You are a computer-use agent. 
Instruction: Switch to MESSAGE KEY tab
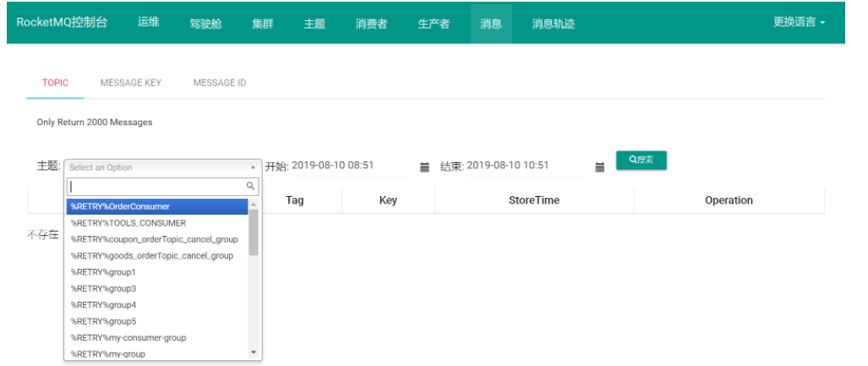tap(131, 83)
